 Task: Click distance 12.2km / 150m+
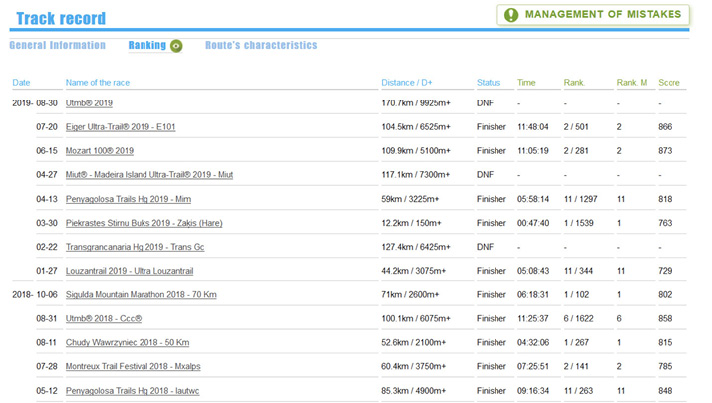(411, 223)
